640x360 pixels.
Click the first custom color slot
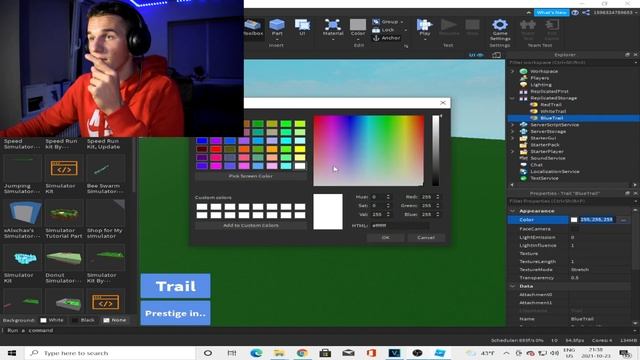click(202, 207)
